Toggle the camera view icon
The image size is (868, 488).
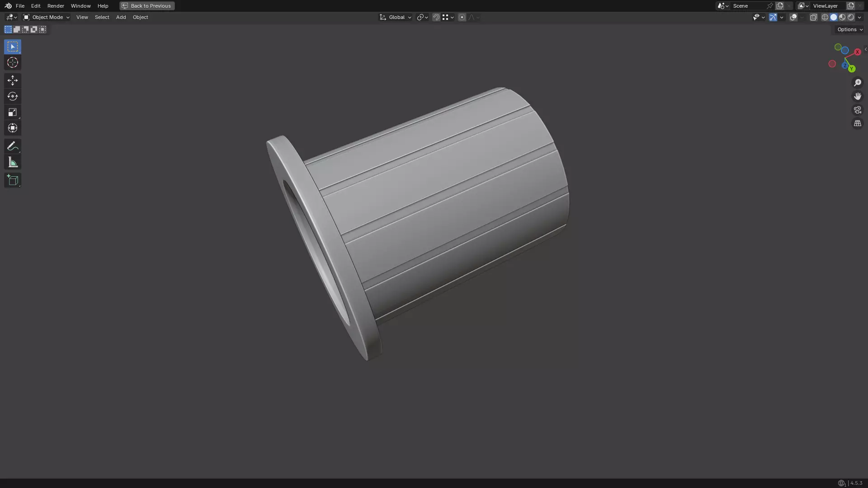[x=858, y=110]
